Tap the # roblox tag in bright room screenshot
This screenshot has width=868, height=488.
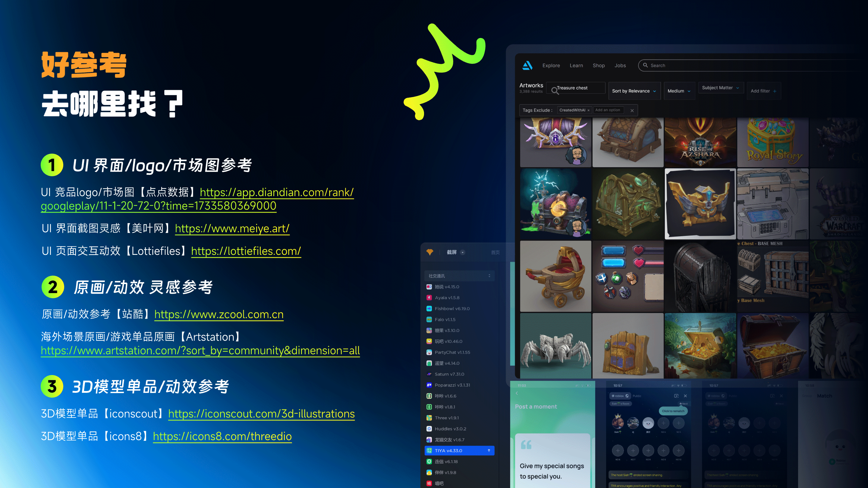click(x=620, y=396)
